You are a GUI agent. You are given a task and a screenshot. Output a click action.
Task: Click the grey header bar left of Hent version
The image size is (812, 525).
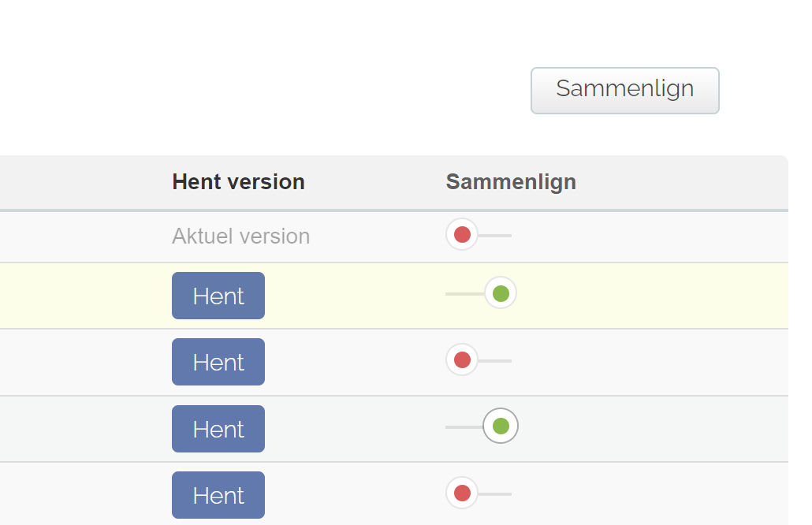coord(79,182)
